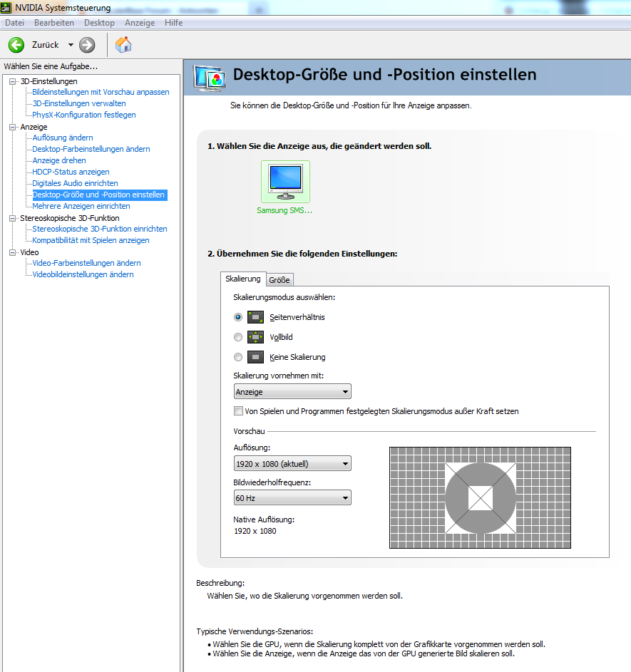
Task: Open Anzeige drehen
Action: tap(59, 160)
